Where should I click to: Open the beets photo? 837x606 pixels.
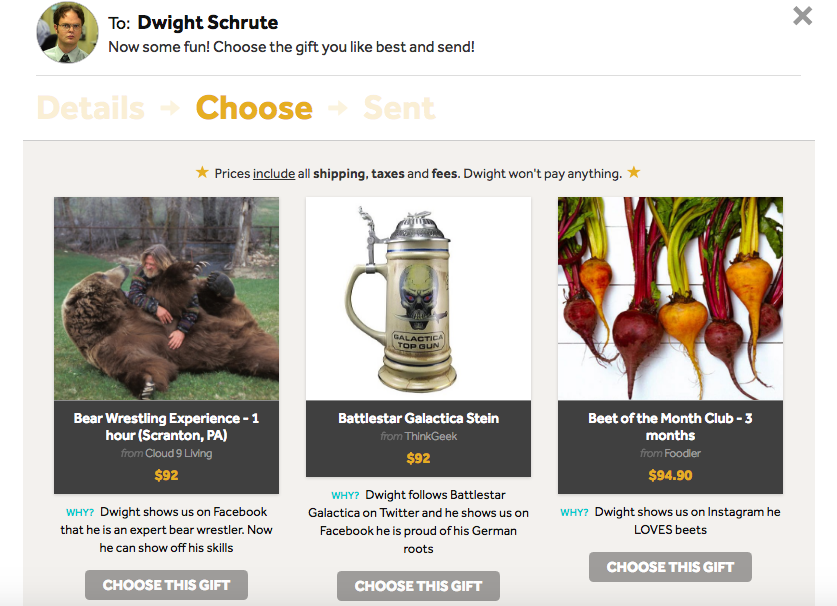[x=670, y=298]
